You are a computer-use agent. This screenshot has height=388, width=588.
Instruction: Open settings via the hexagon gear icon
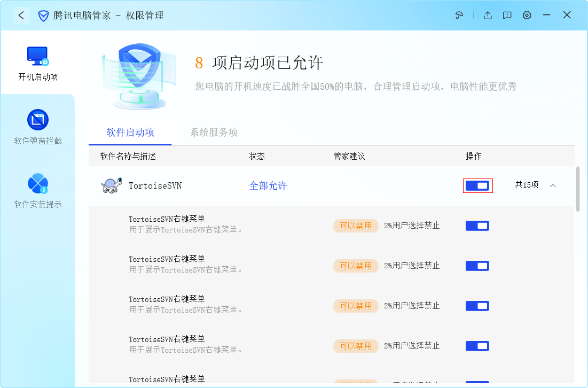(527, 15)
